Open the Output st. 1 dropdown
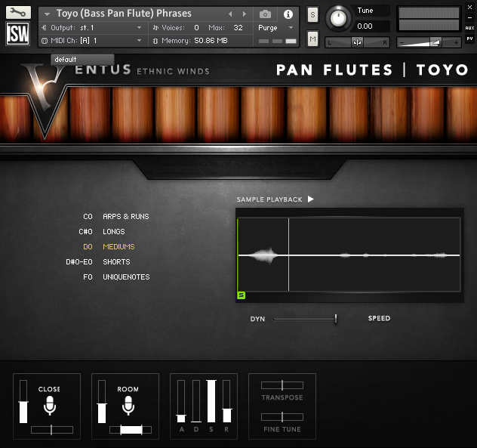This screenshot has height=448, width=477. click(94, 28)
